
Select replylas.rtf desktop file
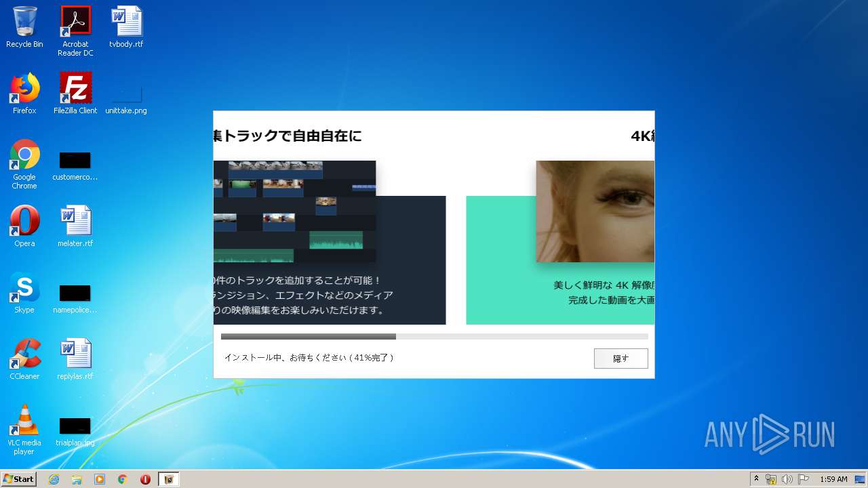click(x=75, y=359)
